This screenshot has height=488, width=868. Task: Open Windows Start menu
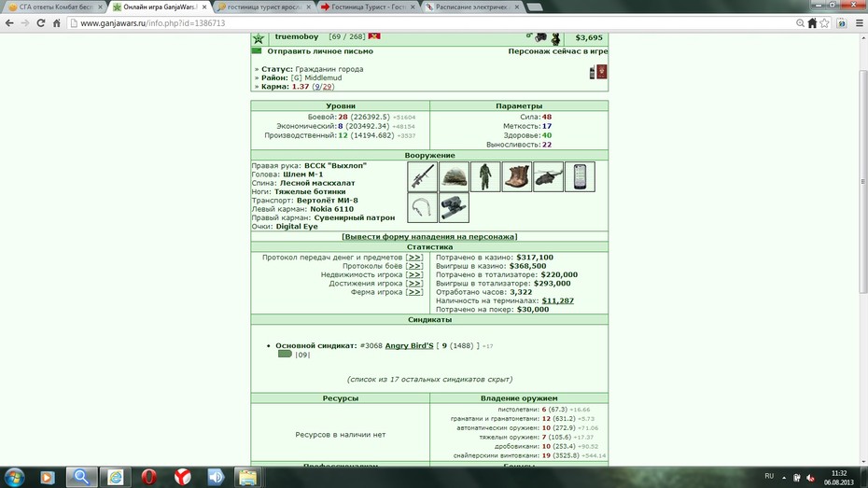pyautogui.click(x=14, y=477)
